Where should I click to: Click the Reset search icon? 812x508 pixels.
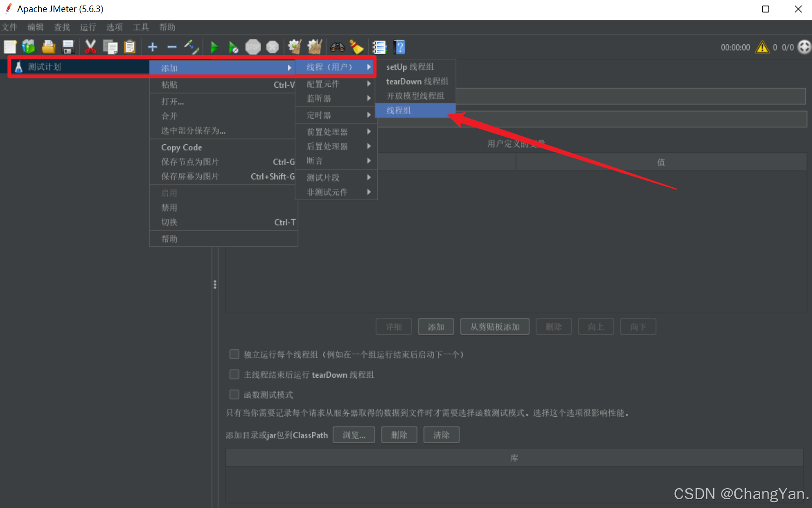coord(356,47)
